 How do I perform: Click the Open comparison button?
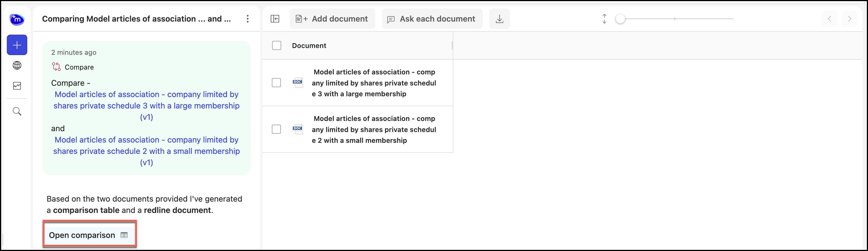pos(89,235)
